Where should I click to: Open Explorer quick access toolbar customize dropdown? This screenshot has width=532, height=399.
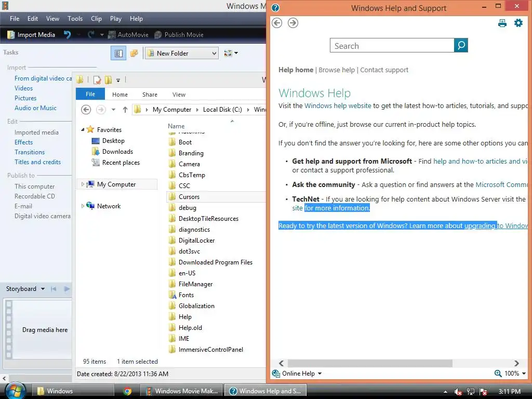coord(118,81)
